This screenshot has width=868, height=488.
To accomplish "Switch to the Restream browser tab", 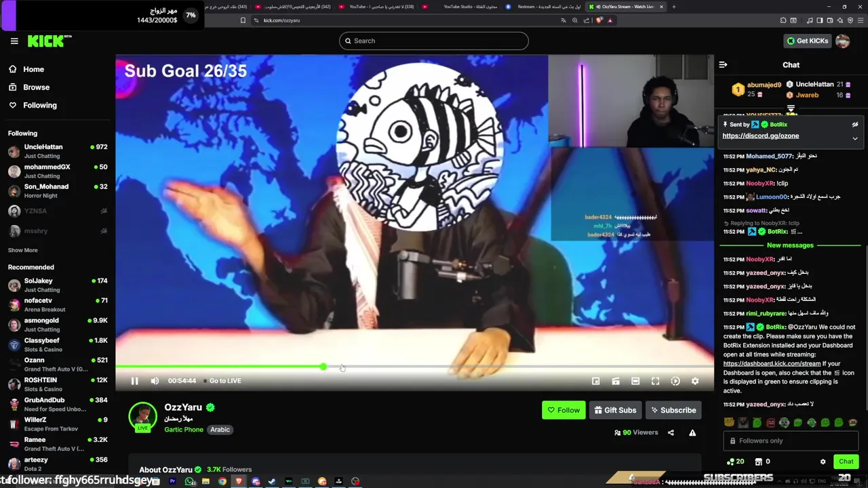I will [x=545, y=7].
